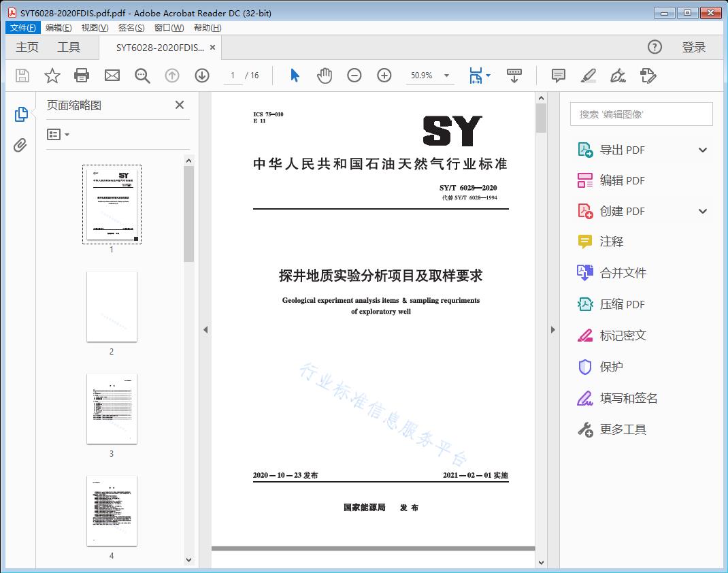Collapse the right tools pane arrow

tap(552, 330)
